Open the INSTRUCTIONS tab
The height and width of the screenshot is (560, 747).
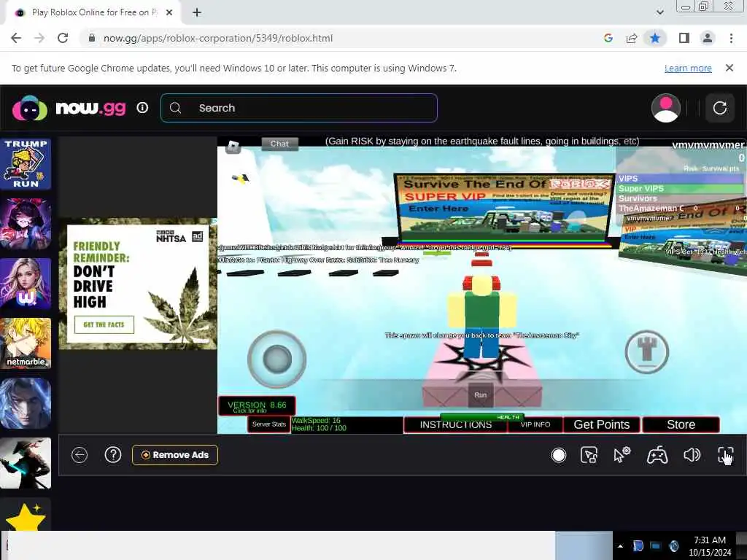click(455, 425)
